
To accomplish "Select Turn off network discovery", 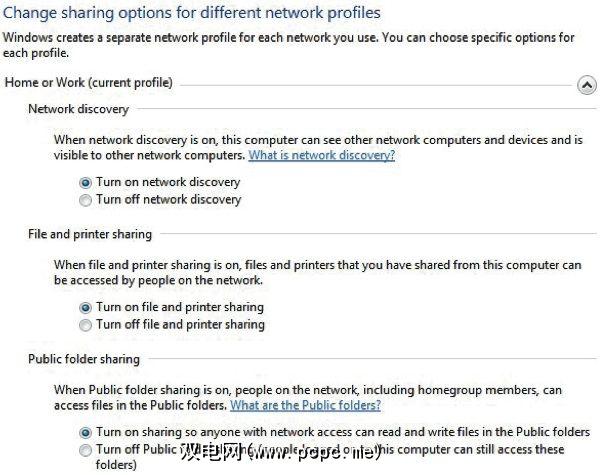I will 85,200.
